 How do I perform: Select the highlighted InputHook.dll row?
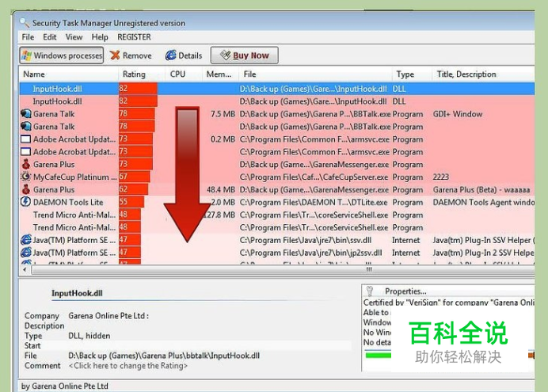tap(277, 89)
